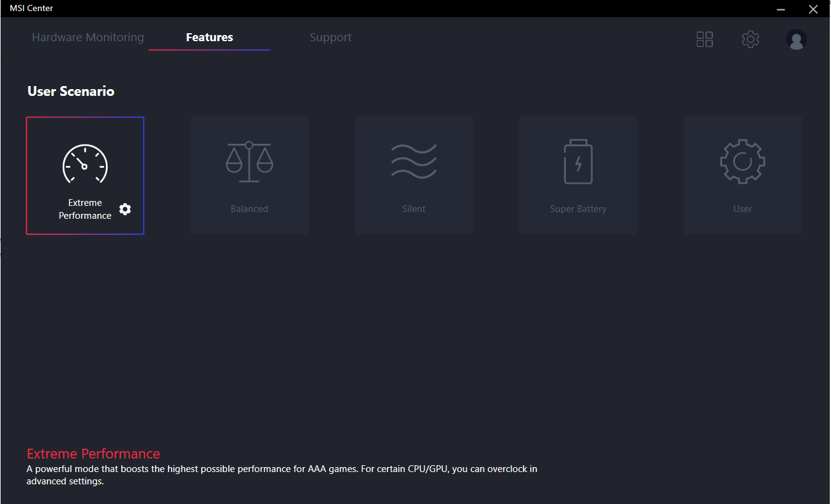This screenshot has height=504, width=831.
Task: Select the Silent scenario
Action: coord(413,176)
